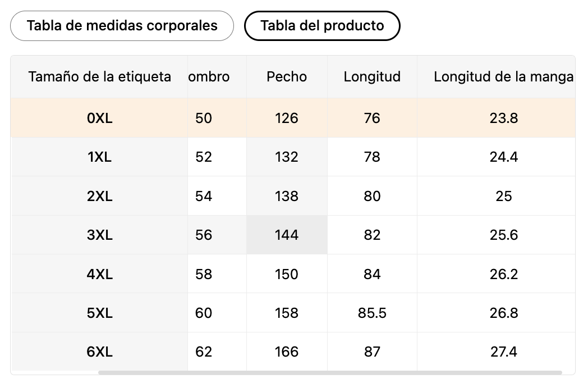Select the 4XL size row label
The width and height of the screenshot is (588, 383).
pyautogui.click(x=99, y=274)
